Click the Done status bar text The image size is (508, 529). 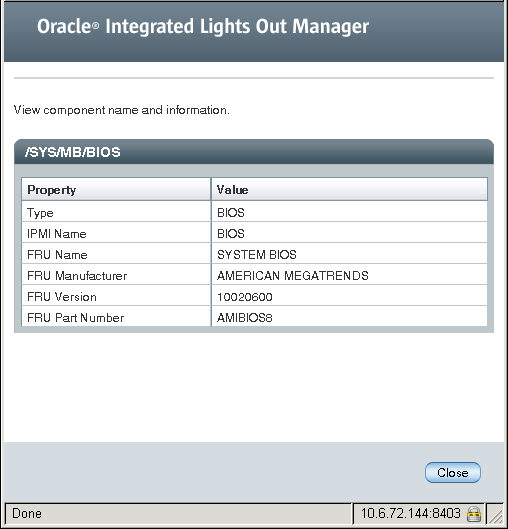pos(27,513)
